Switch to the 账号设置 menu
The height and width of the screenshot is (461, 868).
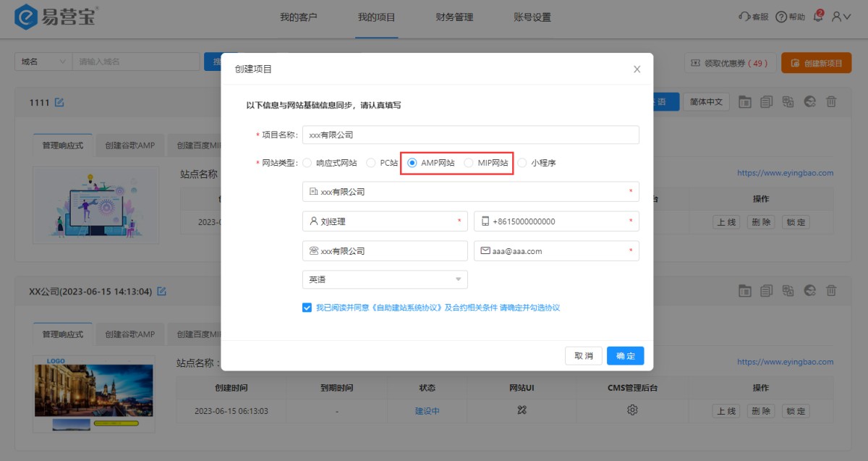coord(532,17)
